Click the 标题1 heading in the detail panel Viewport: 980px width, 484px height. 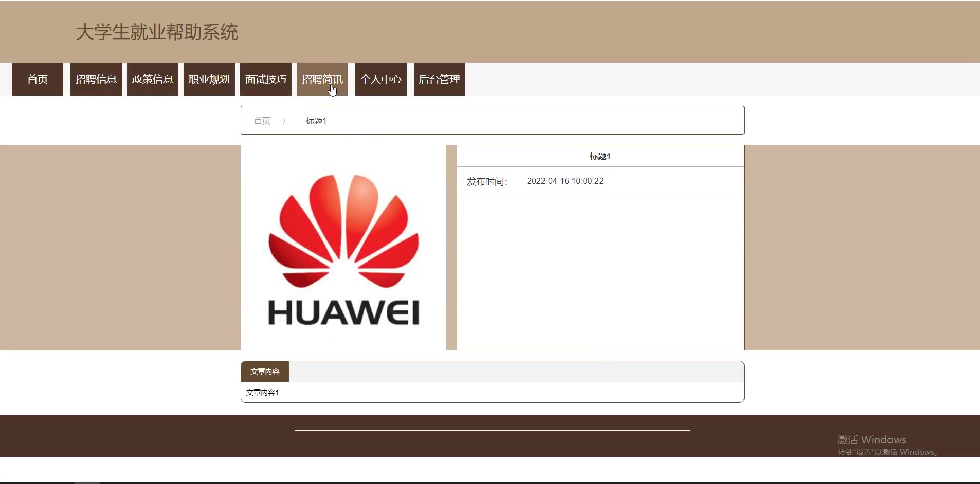coord(600,156)
